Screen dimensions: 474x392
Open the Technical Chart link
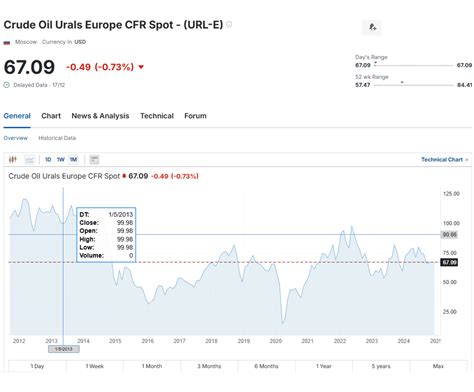[x=445, y=160]
